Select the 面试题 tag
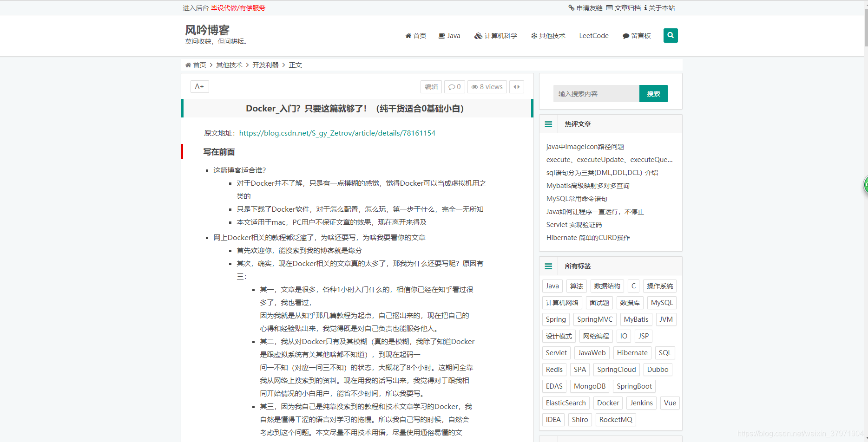 pyautogui.click(x=599, y=303)
